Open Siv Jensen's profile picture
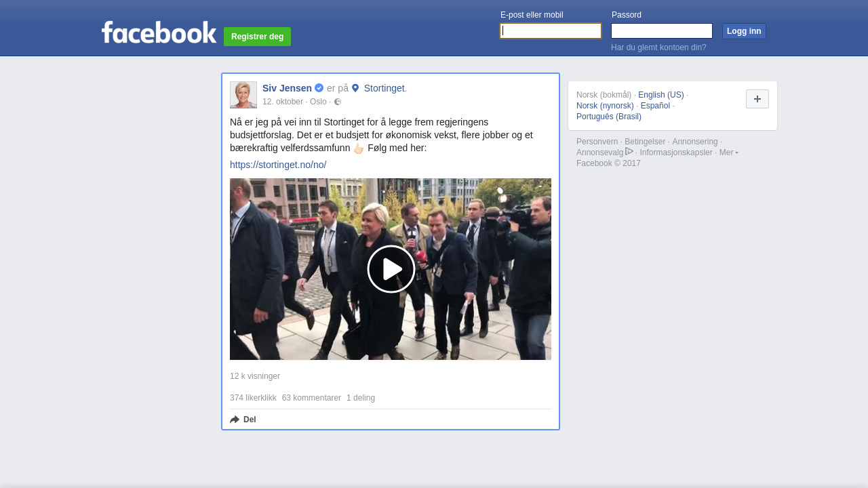868x488 pixels. [243, 95]
